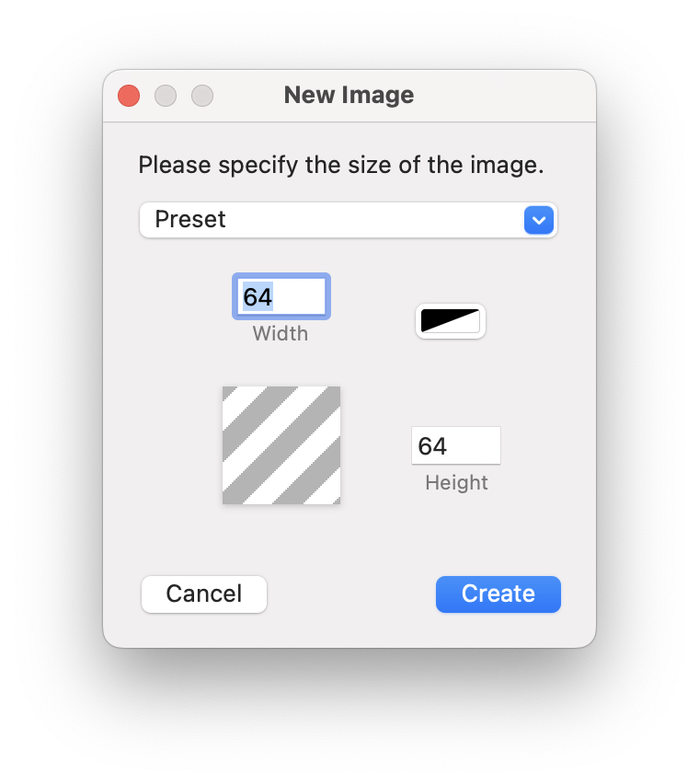
Task: Click the New Image window title
Action: coord(349,95)
